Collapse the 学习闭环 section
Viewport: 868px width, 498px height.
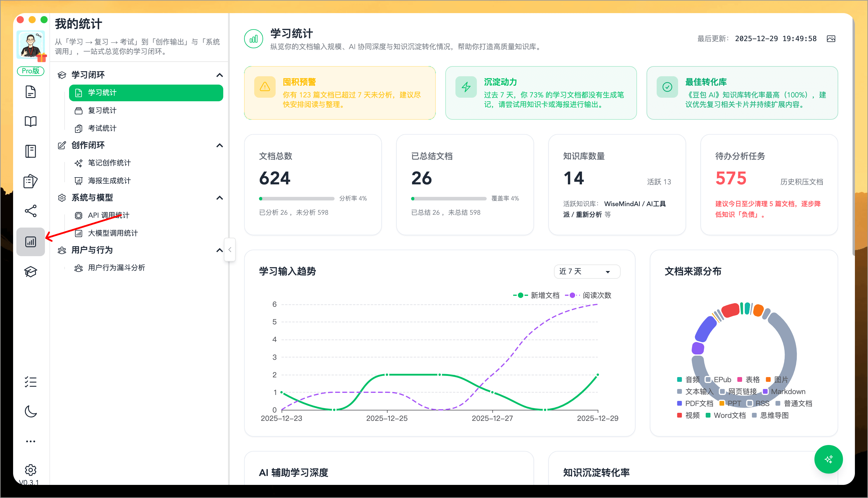coord(220,75)
